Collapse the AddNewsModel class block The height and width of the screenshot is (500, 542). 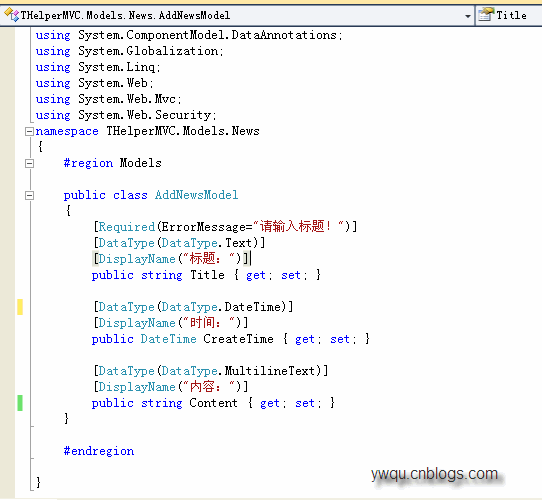pyautogui.click(x=29, y=195)
